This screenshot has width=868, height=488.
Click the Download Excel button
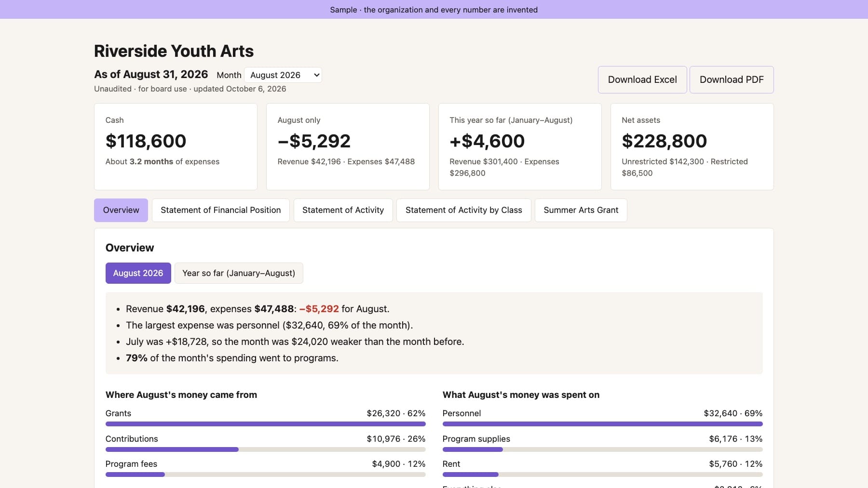[642, 79]
